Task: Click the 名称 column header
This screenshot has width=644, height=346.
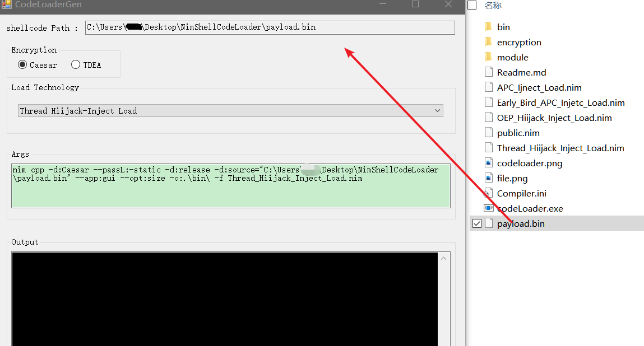Action: tap(493, 5)
